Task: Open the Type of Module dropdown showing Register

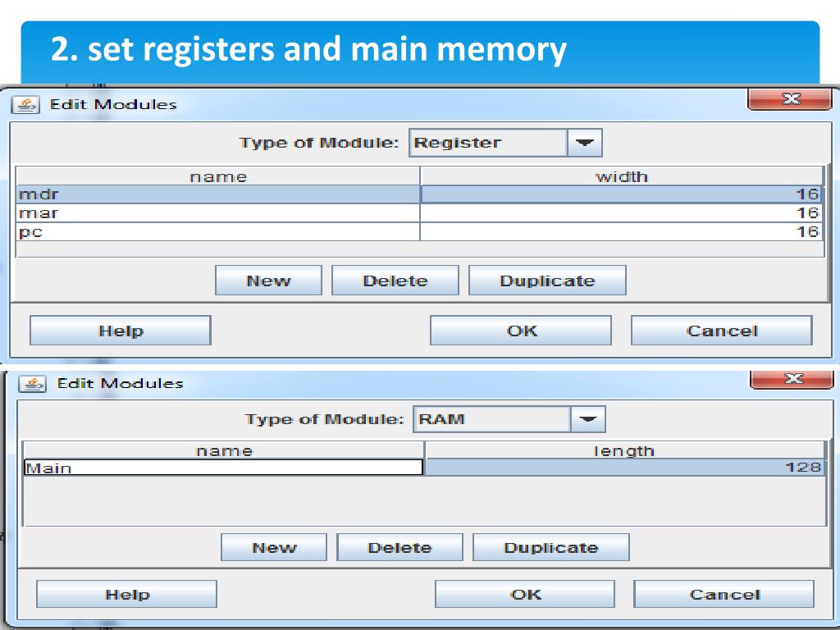Action: pos(584,143)
